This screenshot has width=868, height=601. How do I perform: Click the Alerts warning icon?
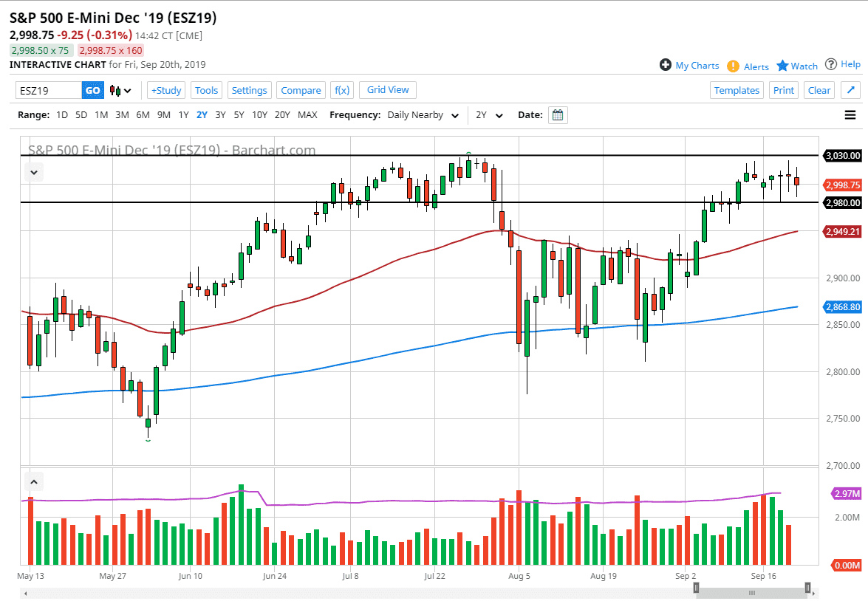(x=733, y=66)
